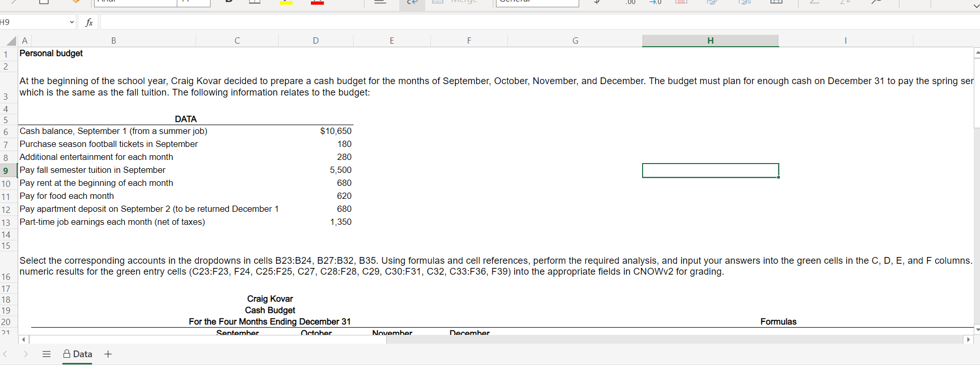
Task: Click the 'Craig Kovar' heading
Action: pos(270,299)
